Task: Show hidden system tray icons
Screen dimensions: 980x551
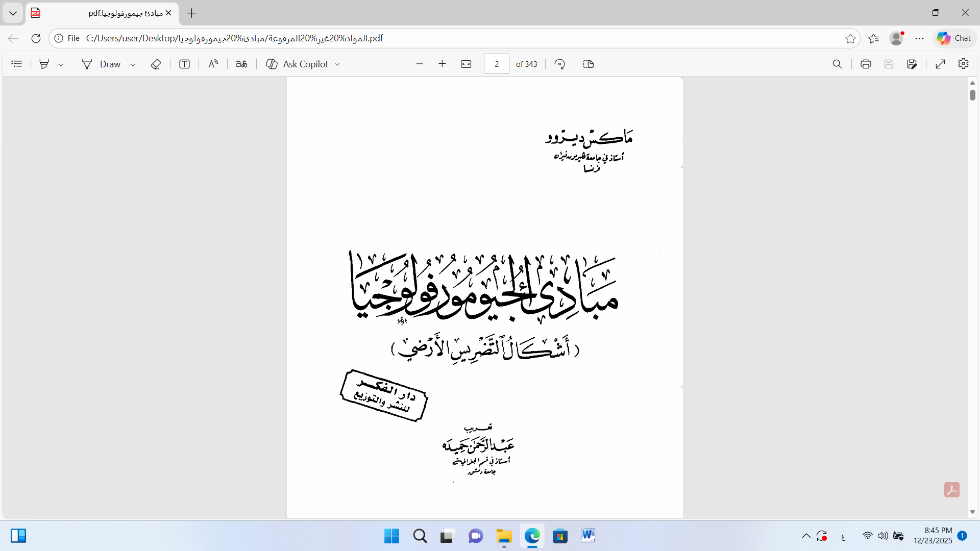Action: [x=806, y=536]
